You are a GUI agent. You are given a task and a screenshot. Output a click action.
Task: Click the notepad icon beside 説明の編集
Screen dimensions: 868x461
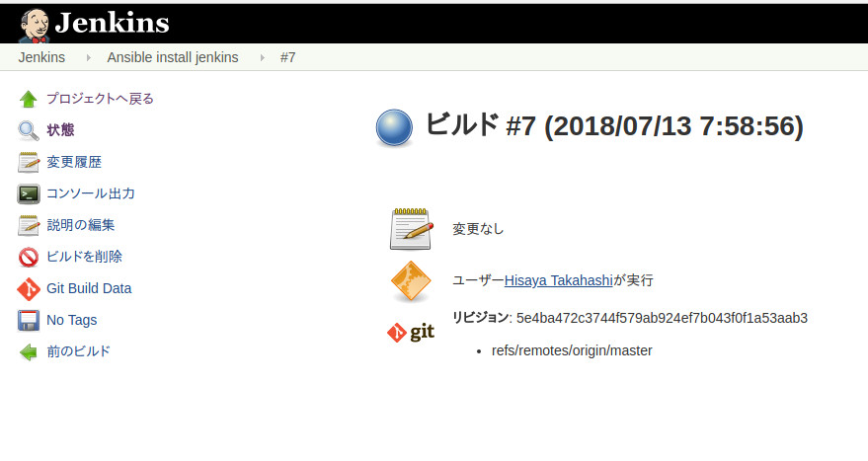click(x=29, y=225)
